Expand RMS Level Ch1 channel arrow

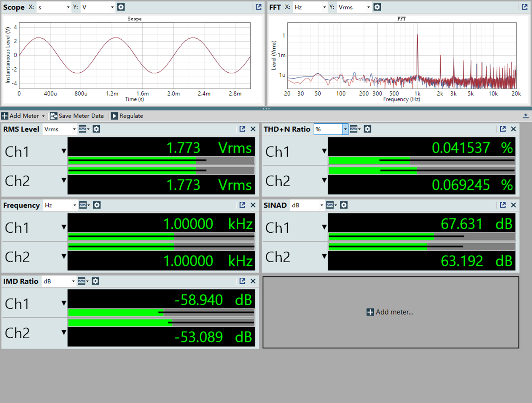pos(64,151)
